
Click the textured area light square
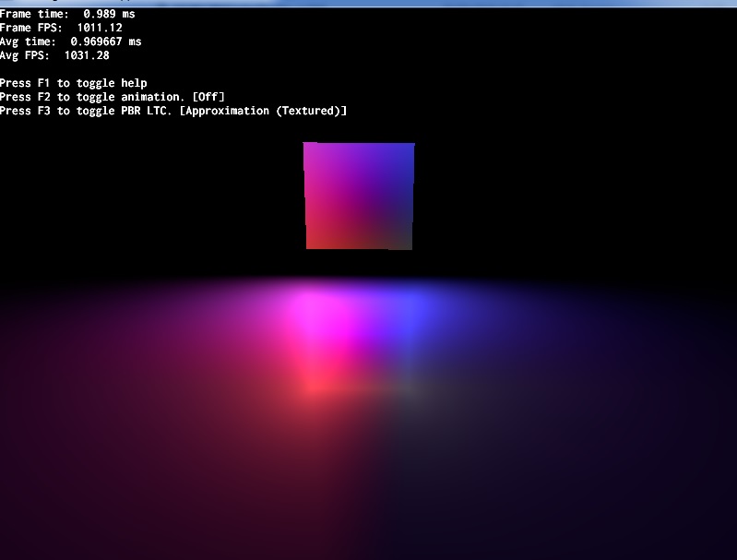click(x=359, y=196)
